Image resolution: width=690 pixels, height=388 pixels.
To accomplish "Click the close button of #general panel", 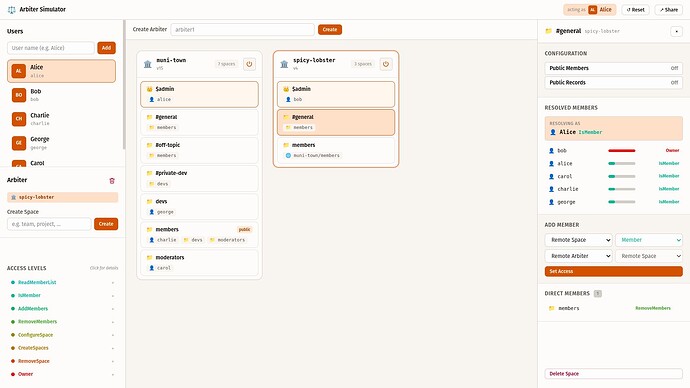I will [676, 31].
